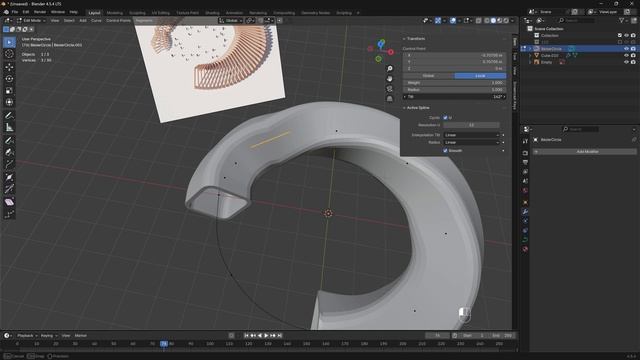Screen dimensions: 640x360
Task: Select the Rotate tool
Action: coord(9,78)
